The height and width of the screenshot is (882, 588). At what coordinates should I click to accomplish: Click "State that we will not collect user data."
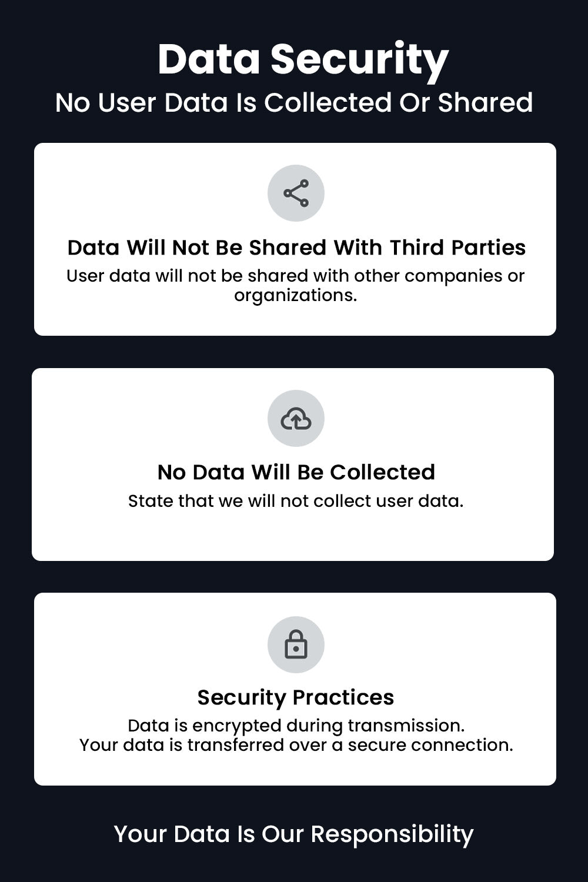296,501
